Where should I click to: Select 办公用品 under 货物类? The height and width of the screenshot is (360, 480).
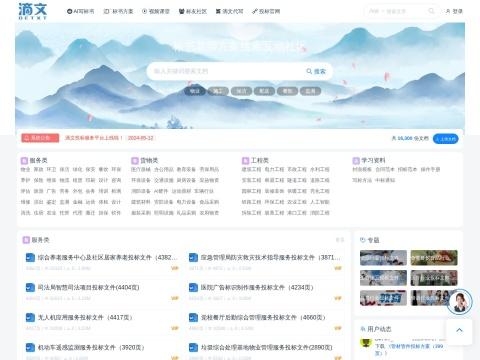[164, 170]
